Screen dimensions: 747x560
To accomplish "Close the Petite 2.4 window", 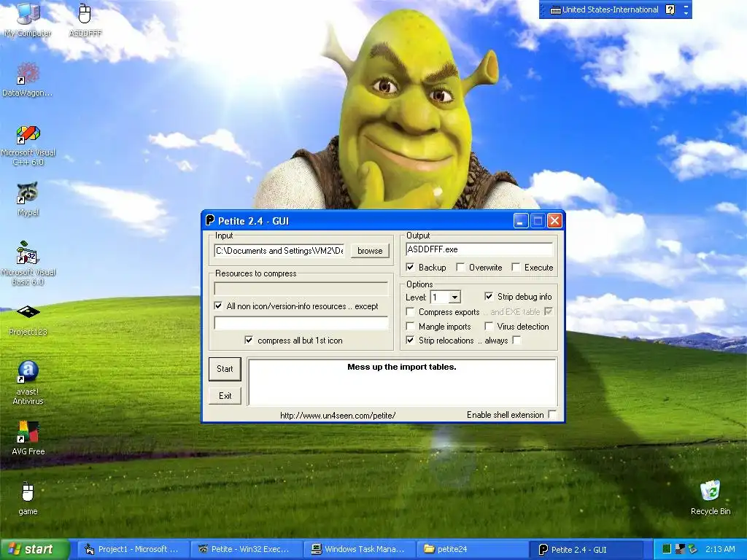I will pyautogui.click(x=554, y=220).
